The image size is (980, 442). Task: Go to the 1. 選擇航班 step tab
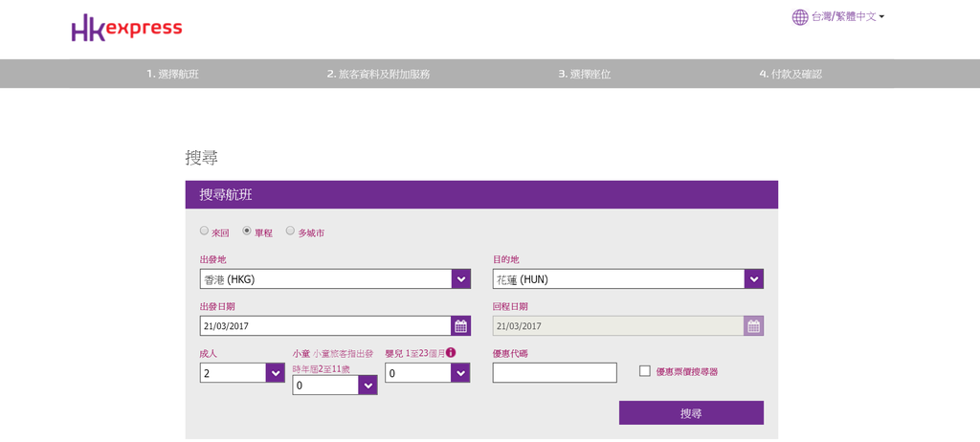pyautogui.click(x=173, y=74)
